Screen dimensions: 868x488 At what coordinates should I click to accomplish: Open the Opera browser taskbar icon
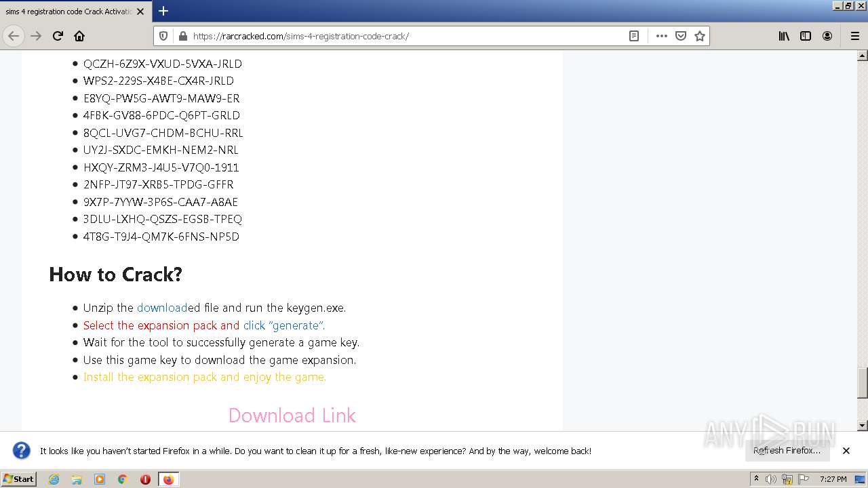click(145, 479)
